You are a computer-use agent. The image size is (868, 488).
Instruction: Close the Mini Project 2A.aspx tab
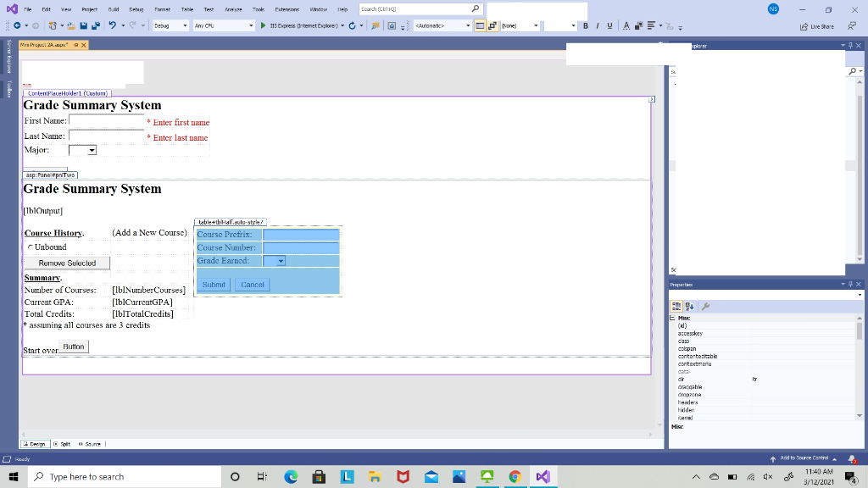click(84, 45)
